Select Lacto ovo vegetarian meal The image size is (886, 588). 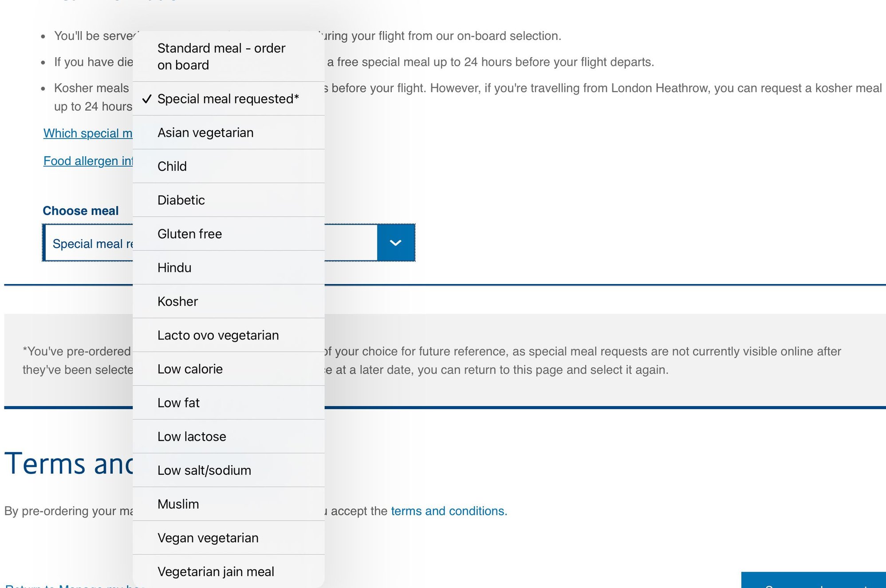[x=218, y=335]
